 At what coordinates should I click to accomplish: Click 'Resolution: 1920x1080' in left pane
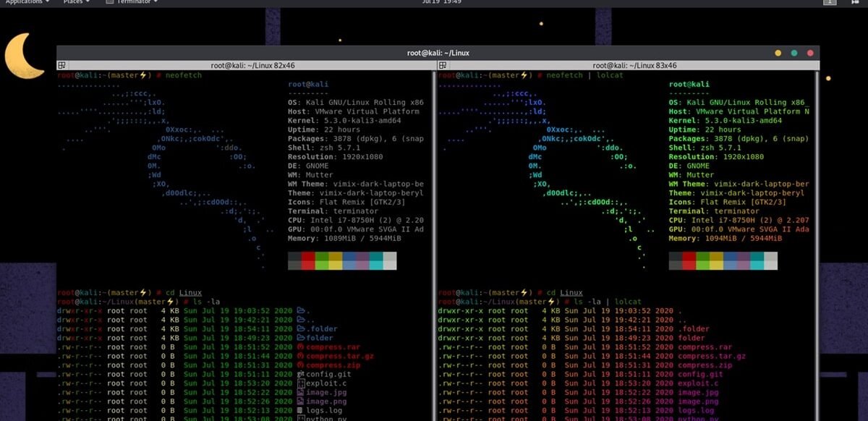[x=335, y=157]
